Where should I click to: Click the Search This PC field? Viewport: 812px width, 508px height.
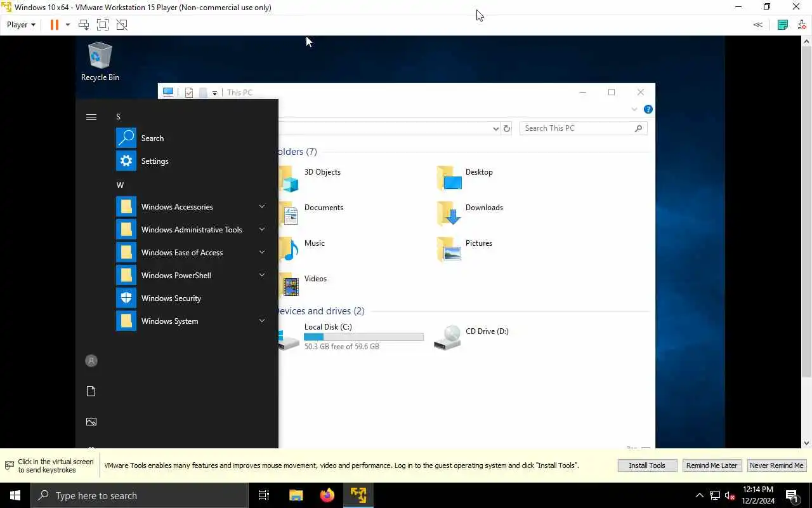pos(584,128)
